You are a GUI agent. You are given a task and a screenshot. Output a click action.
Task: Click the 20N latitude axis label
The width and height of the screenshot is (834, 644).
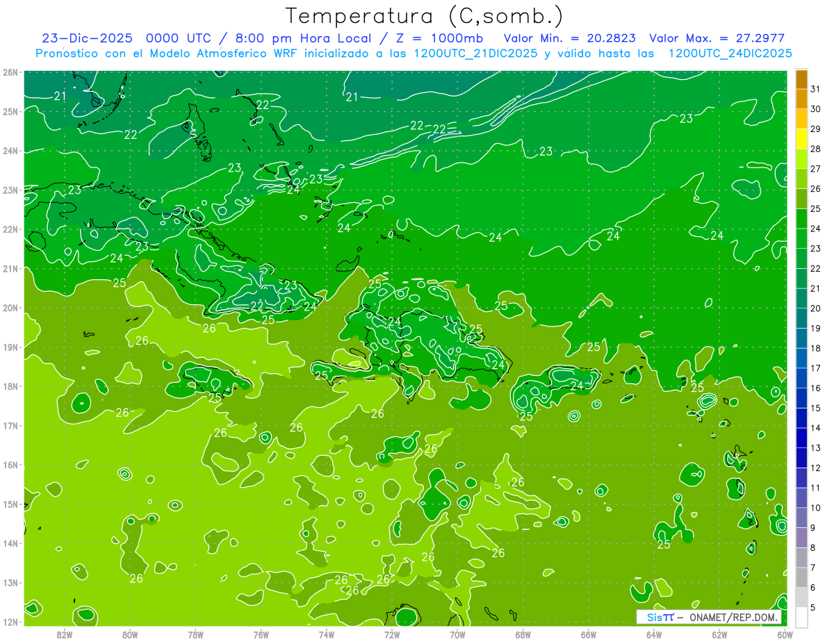(x=10, y=308)
